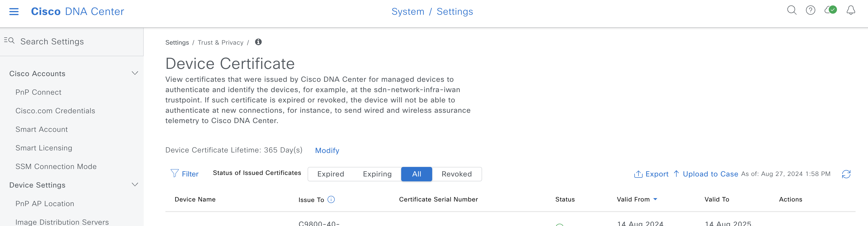
Task: Click the Cisco DNA Center logo
Action: tap(78, 11)
